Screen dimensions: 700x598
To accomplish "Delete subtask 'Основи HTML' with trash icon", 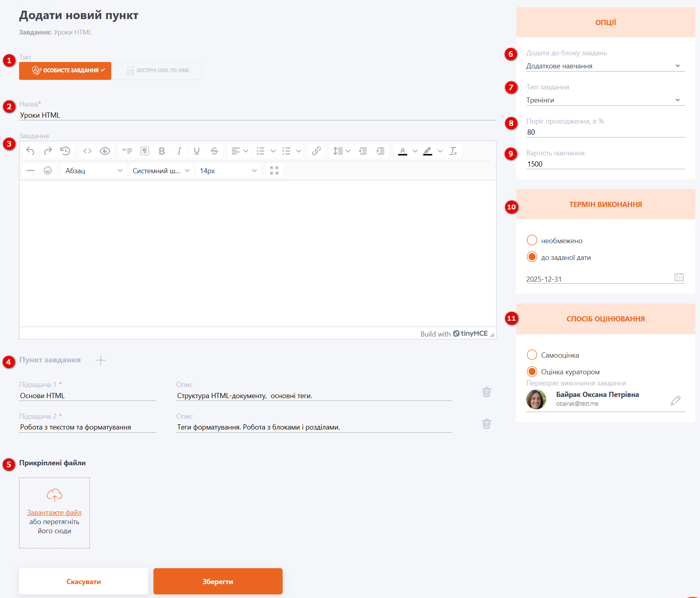I will point(487,392).
